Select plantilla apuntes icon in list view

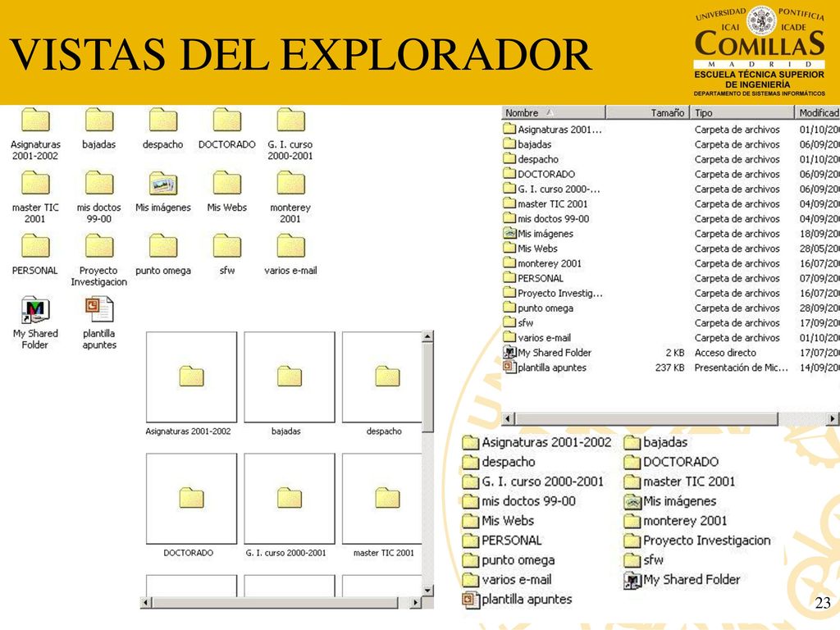click(470, 600)
